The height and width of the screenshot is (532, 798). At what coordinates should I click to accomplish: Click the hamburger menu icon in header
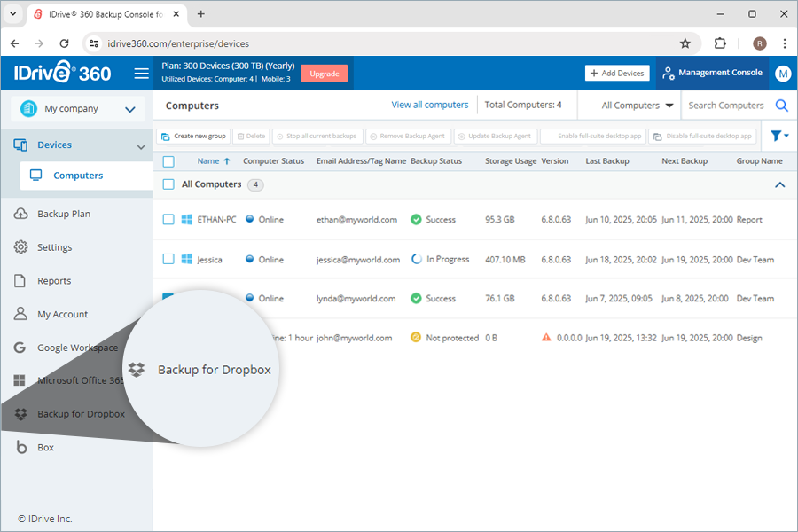(x=141, y=74)
